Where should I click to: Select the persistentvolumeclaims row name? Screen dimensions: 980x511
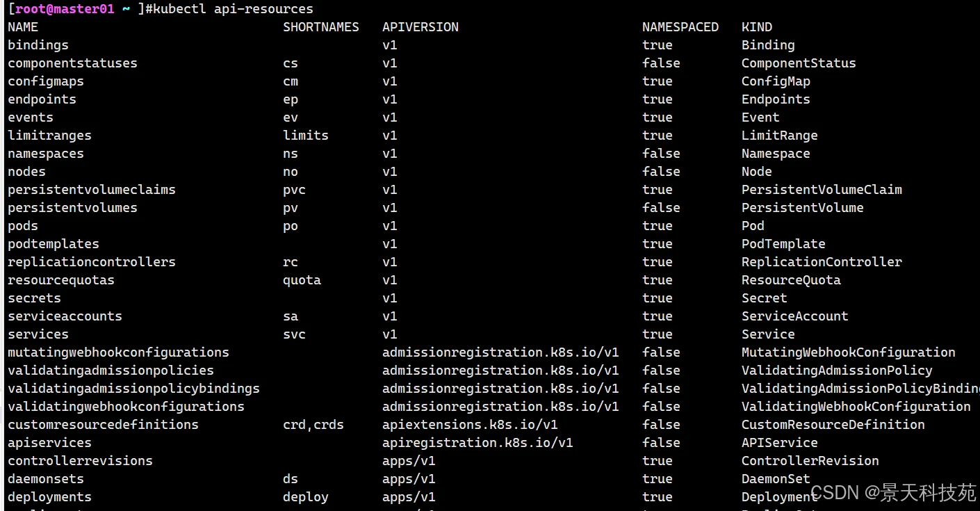92,190
